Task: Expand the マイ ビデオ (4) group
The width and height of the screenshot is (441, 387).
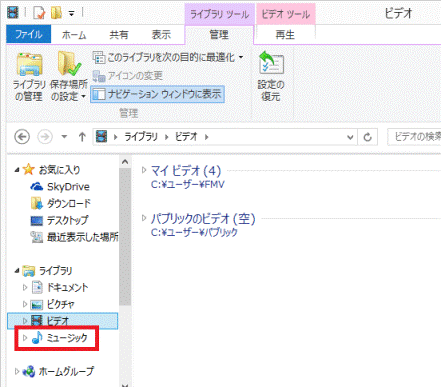Action: pyautogui.click(x=144, y=170)
